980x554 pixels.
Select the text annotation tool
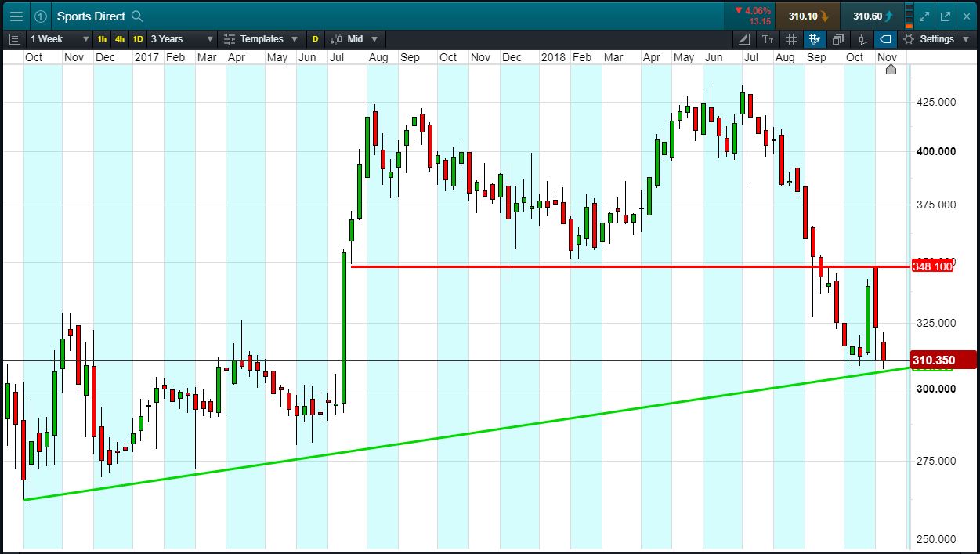point(767,39)
